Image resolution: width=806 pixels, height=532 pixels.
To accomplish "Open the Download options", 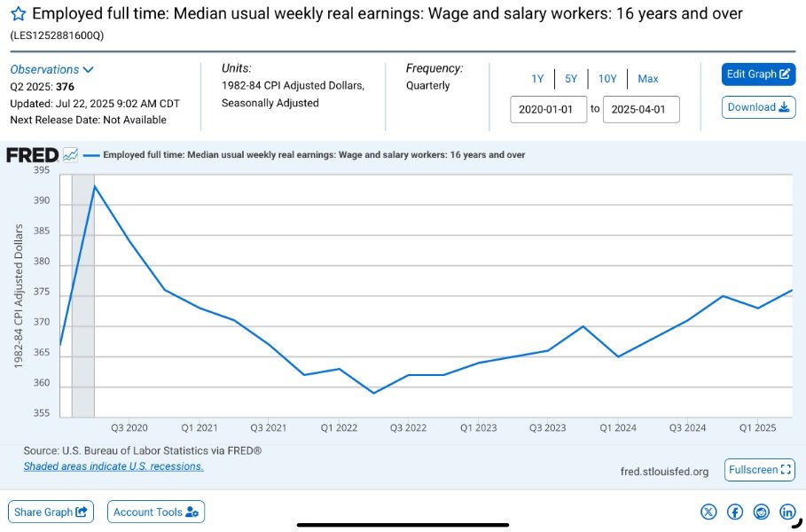I will click(758, 107).
